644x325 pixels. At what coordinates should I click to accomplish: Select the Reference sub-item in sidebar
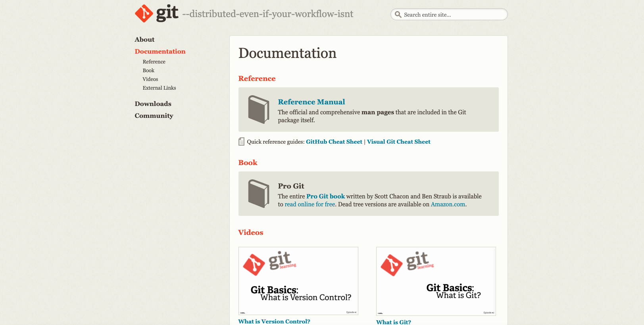(x=154, y=62)
